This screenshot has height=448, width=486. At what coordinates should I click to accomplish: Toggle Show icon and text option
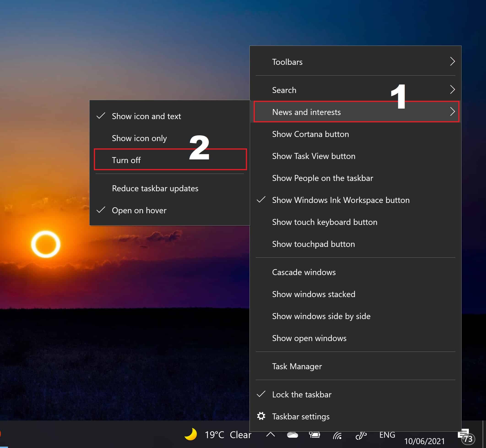pyautogui.click(x=147, y=116)
